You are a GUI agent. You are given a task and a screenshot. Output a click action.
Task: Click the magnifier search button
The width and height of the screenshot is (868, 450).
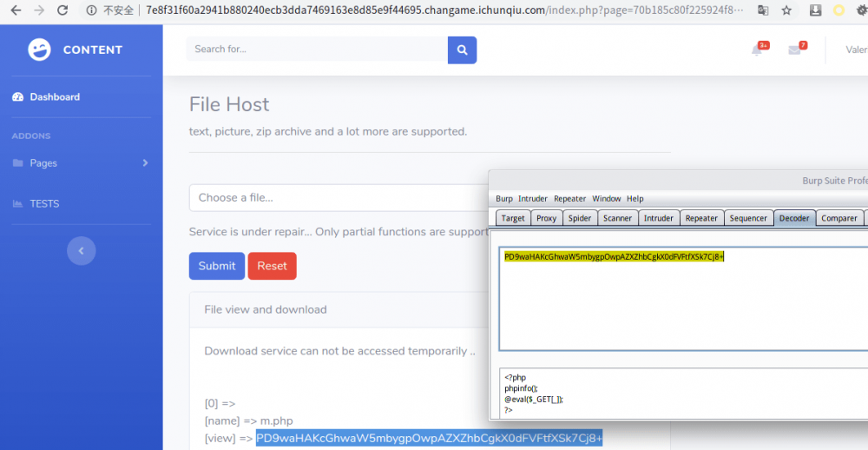(x=463, y=50)
